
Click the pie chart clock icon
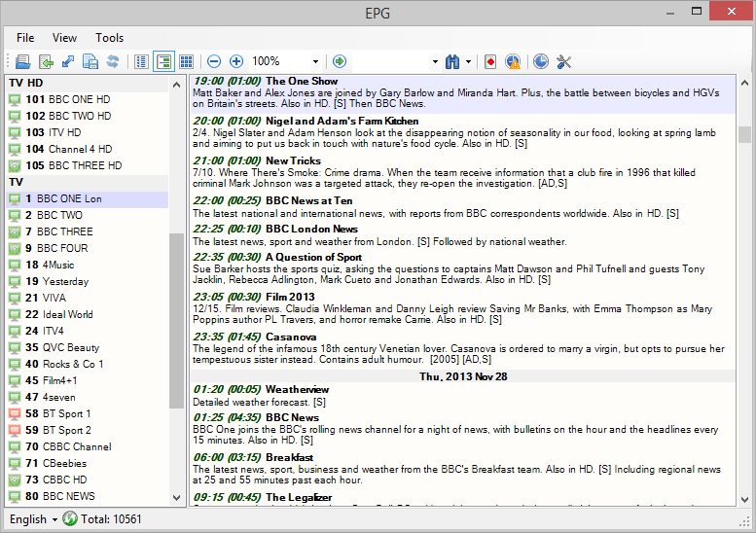[541, 61]
